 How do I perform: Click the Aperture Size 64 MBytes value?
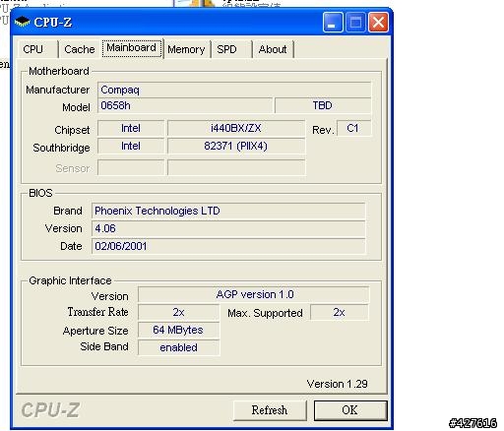click(x=179, y=330)
